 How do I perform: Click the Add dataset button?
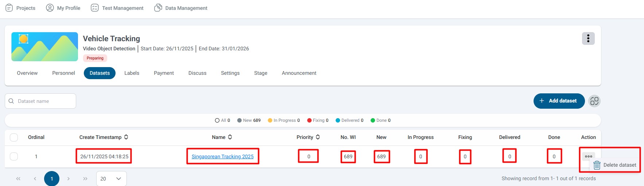click(559, 101)
